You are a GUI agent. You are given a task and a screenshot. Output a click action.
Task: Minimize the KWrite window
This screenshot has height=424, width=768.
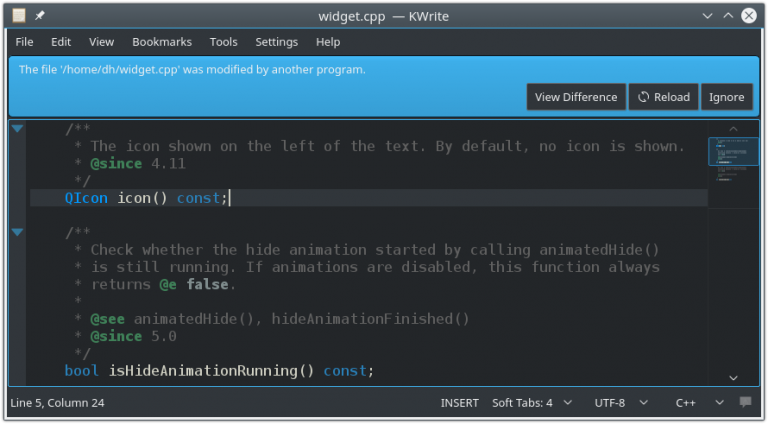(x=707, y=16)
